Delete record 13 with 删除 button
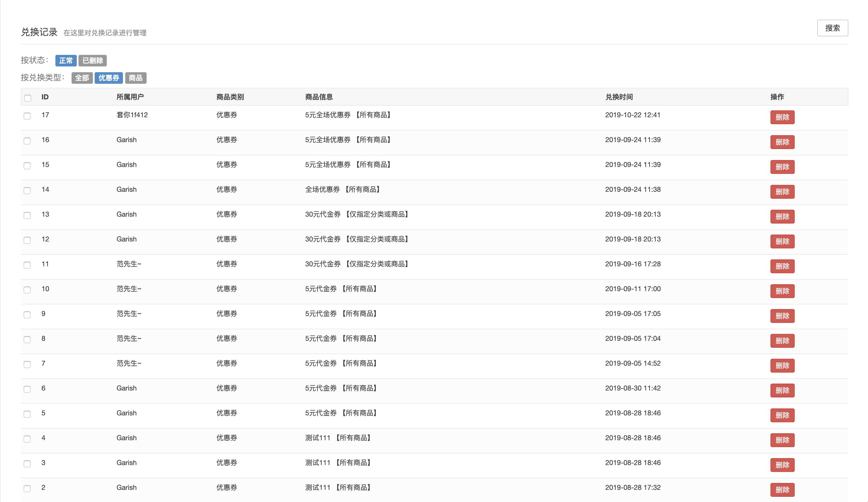868x502 pixels. pos(782,217)
